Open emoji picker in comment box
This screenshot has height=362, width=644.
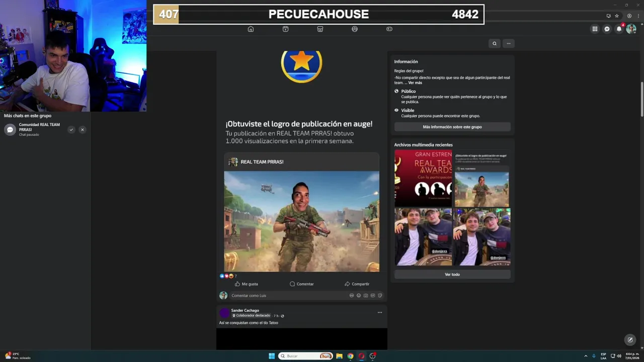click(359, 296)
